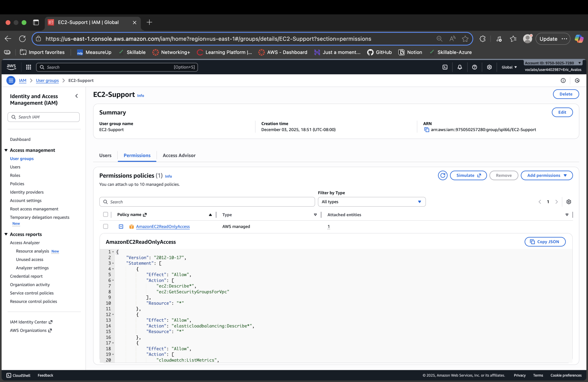Open the help question mark panel

click(x=474, y=67)
